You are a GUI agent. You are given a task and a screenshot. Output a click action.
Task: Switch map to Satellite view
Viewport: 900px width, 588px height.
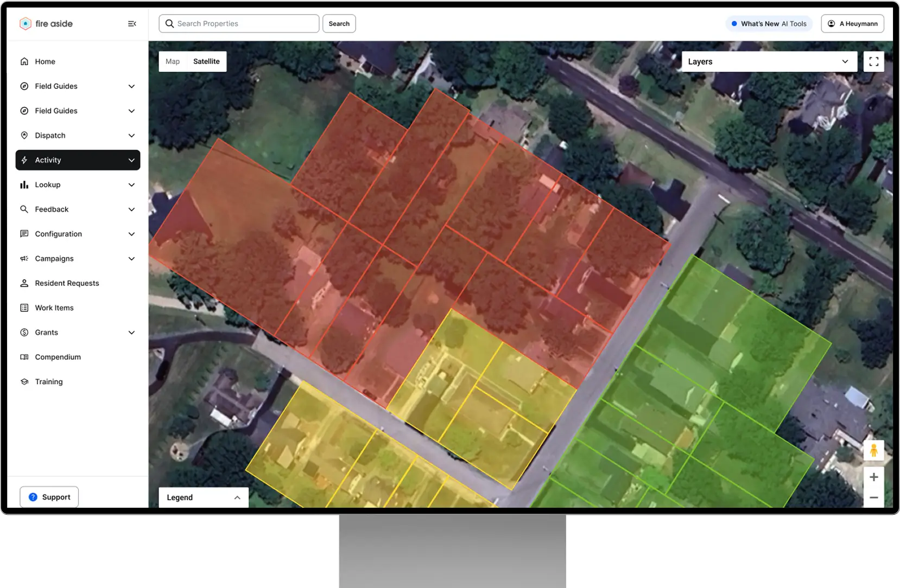point(206,61)
